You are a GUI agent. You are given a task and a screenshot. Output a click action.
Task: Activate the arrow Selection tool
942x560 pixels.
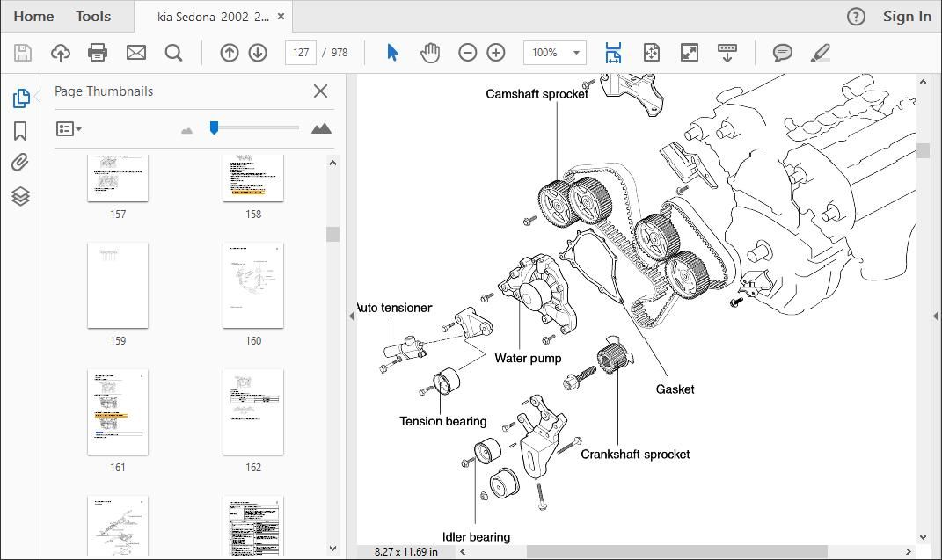pyautogui.click(x=392, y=53)
